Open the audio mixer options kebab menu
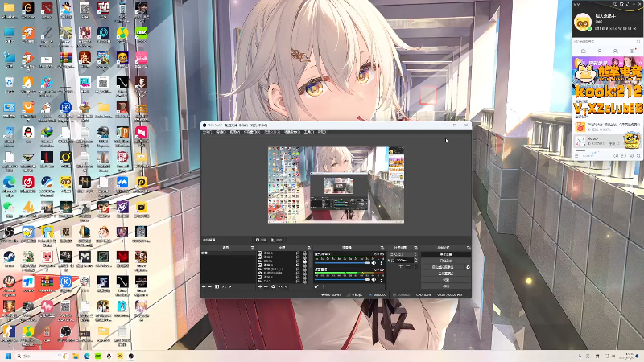Viewport: 644px width, 362px height. click(324, 286)
